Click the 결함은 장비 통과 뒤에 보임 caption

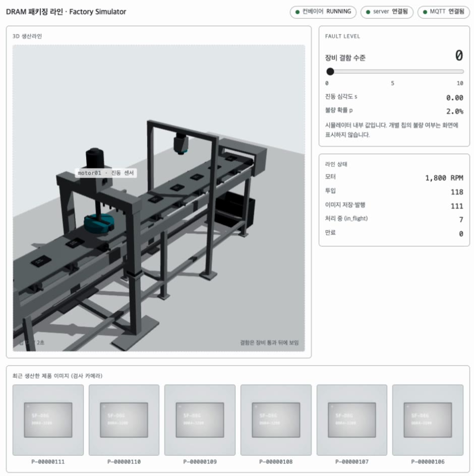coord(269,343)
